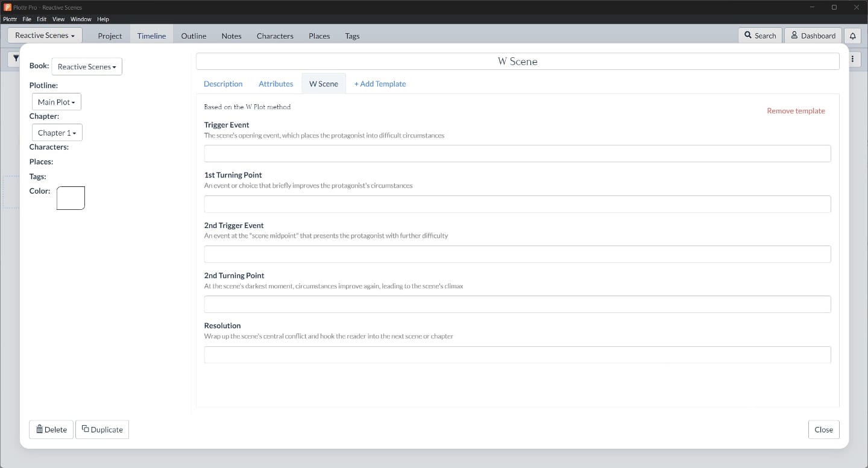Duplicate this scene card
The width and height of the screenshot is (868, 468).
tap(102, 429)
